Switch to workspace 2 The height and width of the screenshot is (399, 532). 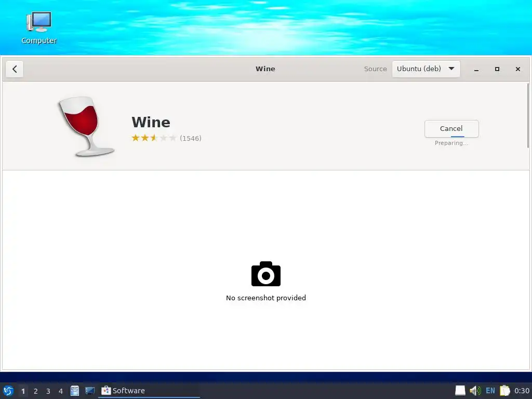pyautogui.click(x=36, y=391)
